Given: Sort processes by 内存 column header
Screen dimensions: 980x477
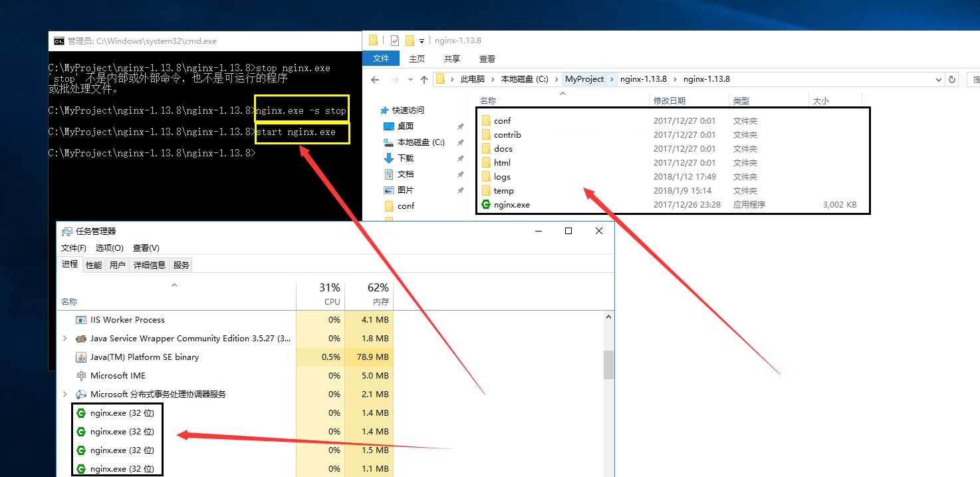Looking at the screenshot, I should tap(369, 295).
